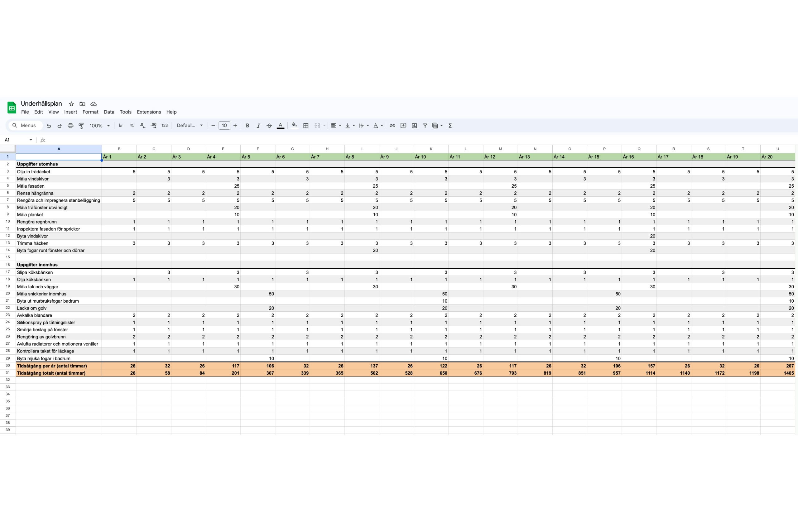
Task: Insert a link with the chain icon
Action: tap(392, 126)
